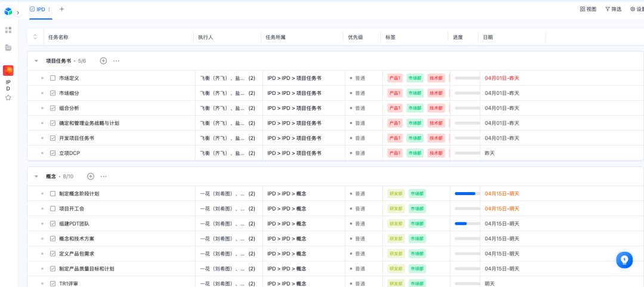Click the blue lightbulb help button
Image resolution: width=644 pixels, height=287 pixels.
pyautogui.click(x=624, y=260)
